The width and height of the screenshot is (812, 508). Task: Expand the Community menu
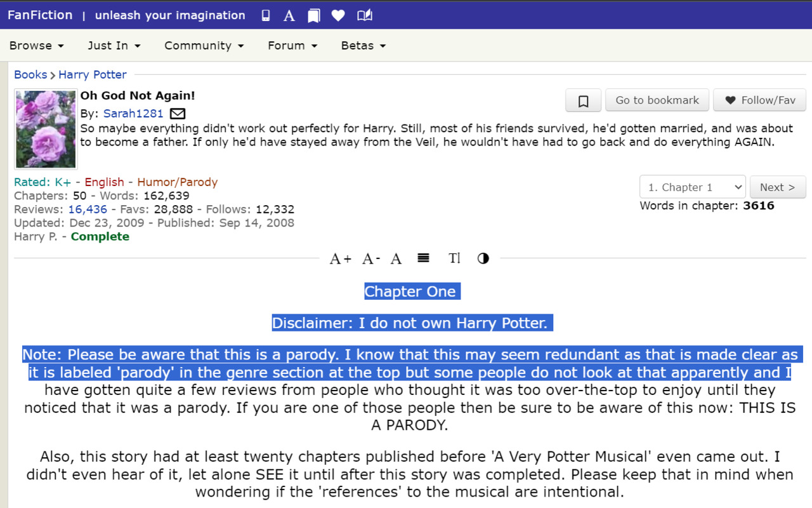coord(204,46)
